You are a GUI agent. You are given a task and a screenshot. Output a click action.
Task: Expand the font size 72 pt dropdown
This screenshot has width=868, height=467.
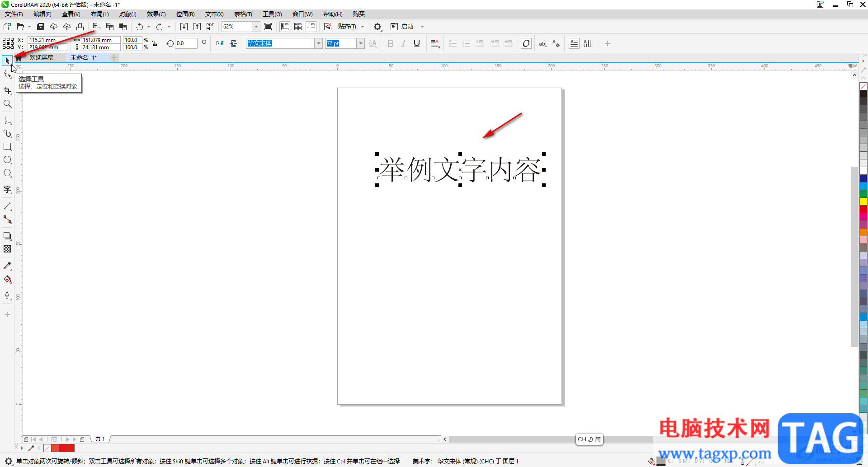coord(360,43)
